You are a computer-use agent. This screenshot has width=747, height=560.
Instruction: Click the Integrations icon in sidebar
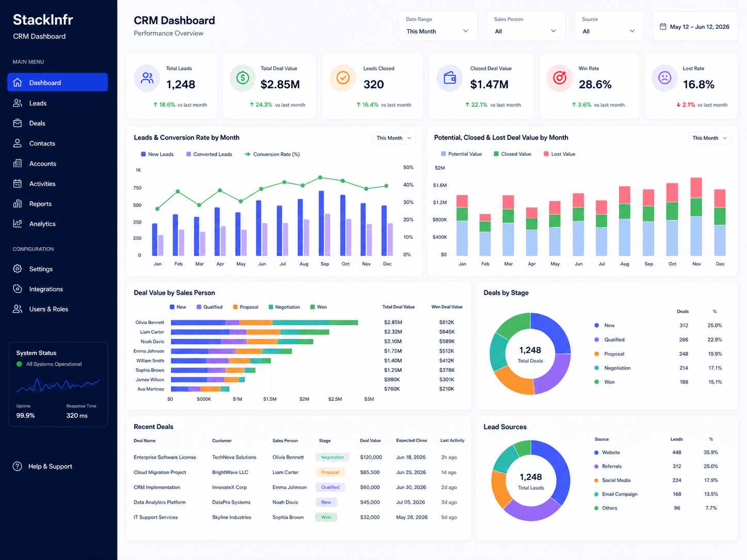[18, 289]
